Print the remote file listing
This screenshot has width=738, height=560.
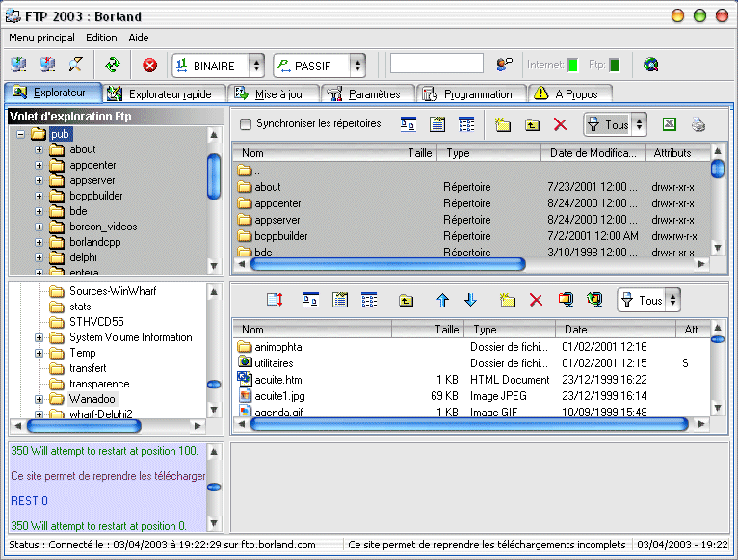(698, 124)
